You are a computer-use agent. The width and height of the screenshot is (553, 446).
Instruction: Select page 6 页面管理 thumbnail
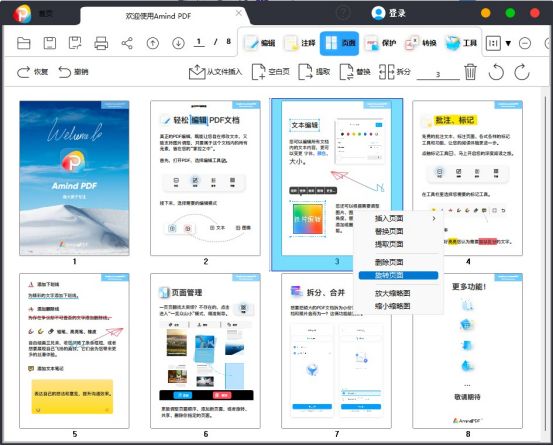(206, 351)
